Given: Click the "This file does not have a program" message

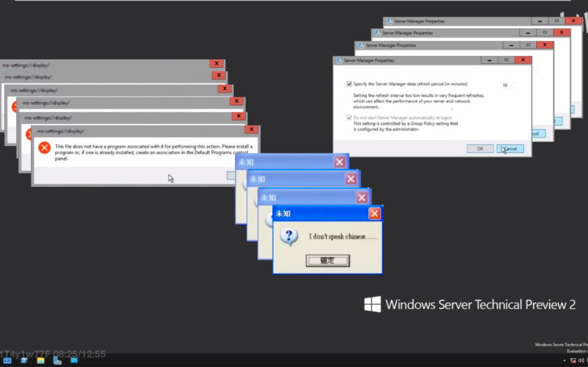Looking at the screenshot, I should coord(154,152).
